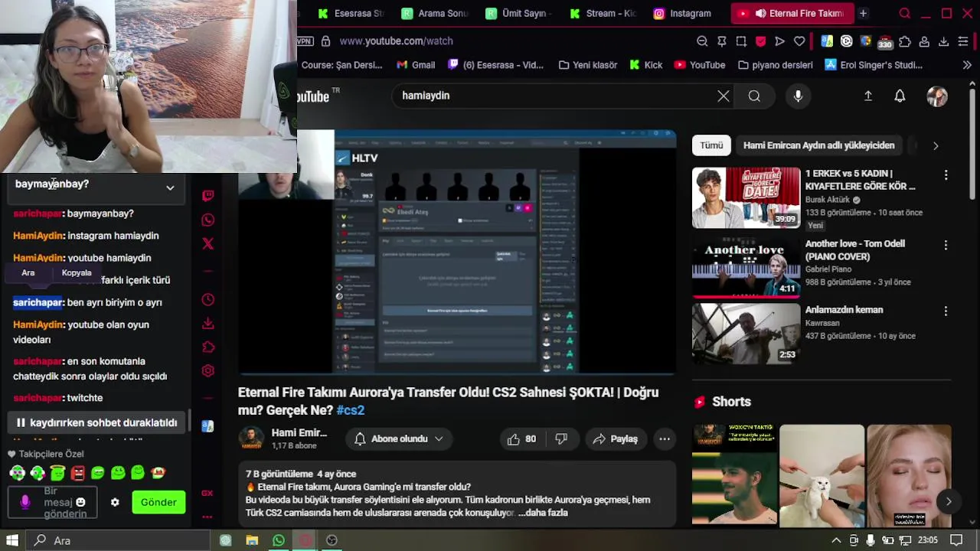The width and height of the screenshot is (980, 551).
Task: Switch to the Stream - Kick browser tab
Action: click(x=603, y=13)
